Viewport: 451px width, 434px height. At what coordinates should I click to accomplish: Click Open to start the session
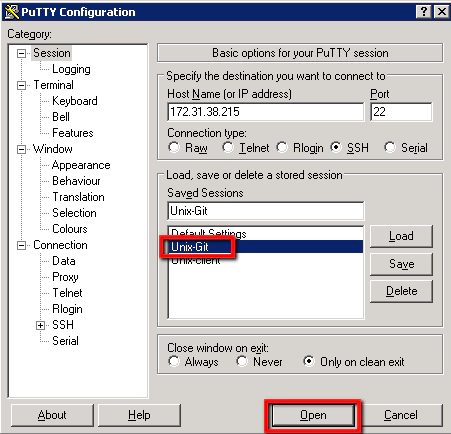(313, 415)
